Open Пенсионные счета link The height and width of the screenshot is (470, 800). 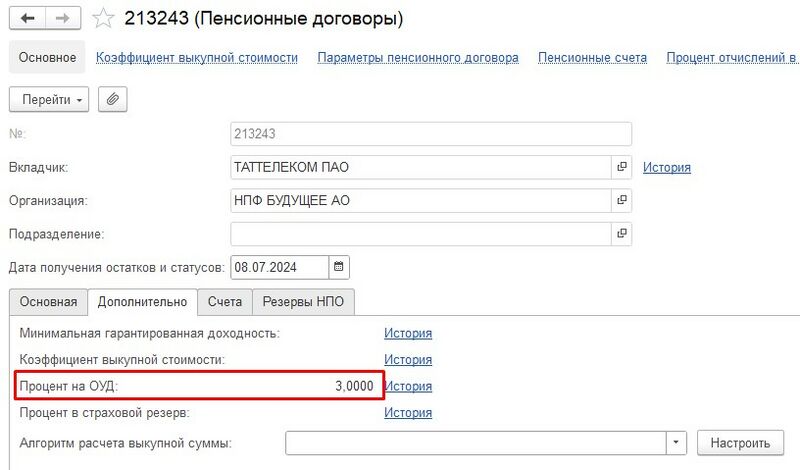point(592,58)
